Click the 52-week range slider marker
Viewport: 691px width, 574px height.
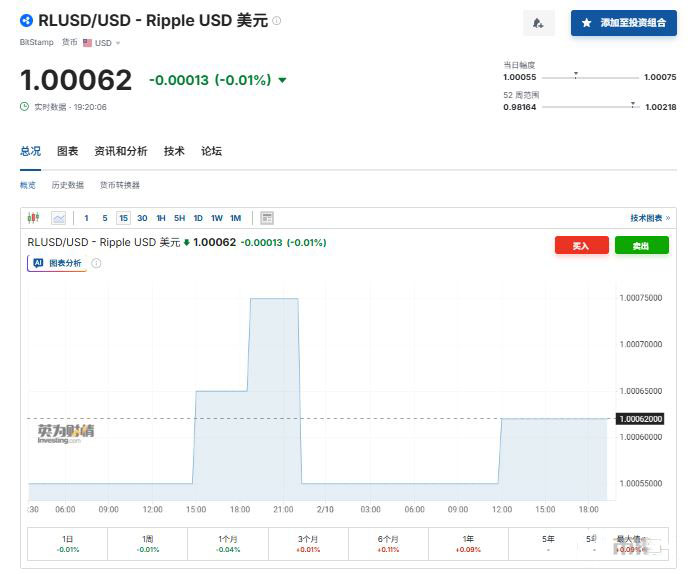pyautogui.click(x=633, y=105)
